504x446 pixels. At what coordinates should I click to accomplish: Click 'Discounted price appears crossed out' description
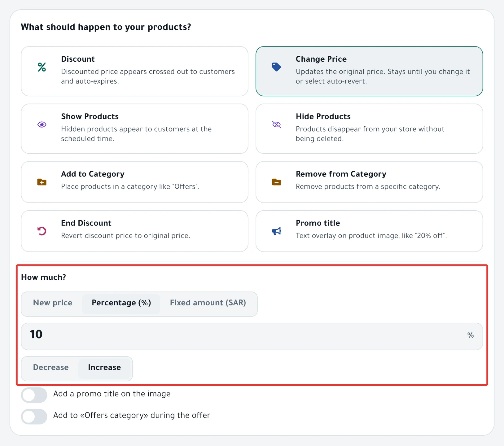point(148,76)
